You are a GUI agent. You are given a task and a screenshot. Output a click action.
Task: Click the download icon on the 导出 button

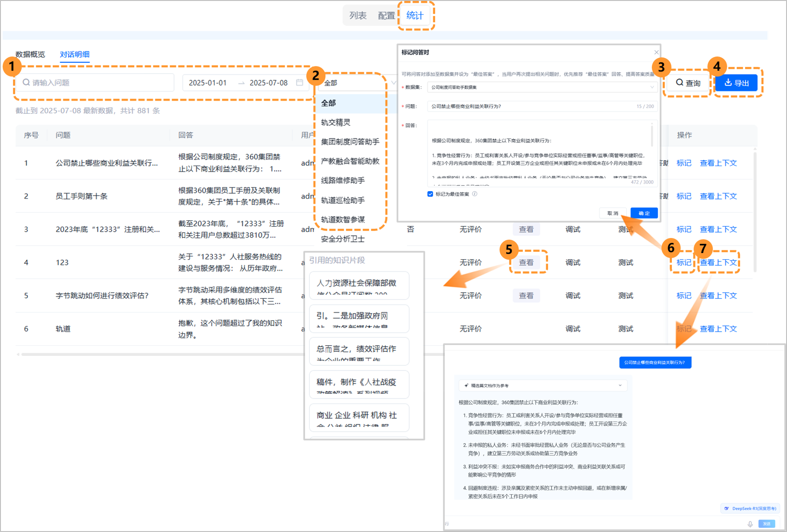727,82
